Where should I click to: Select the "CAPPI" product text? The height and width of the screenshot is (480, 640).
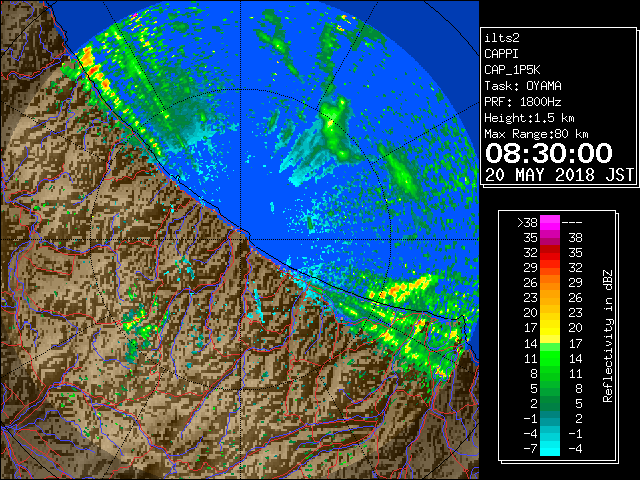click(x=501, y=54)
